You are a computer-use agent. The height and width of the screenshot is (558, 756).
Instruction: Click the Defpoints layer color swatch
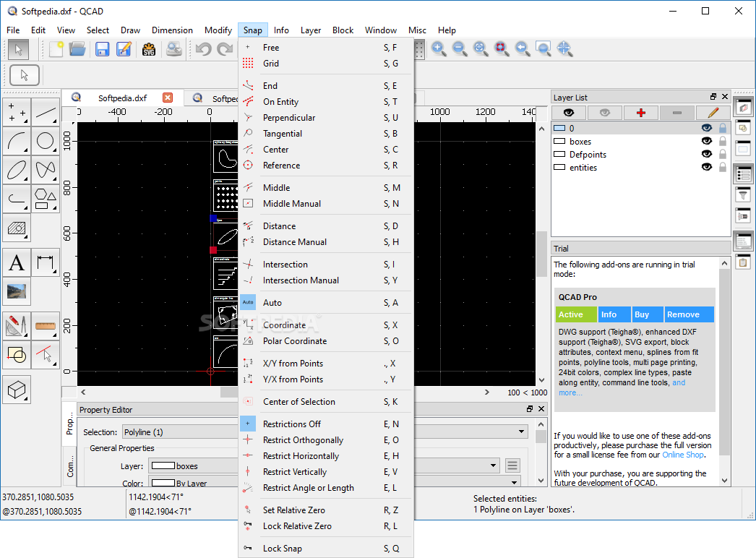pyautogui.click(x=559, y=154)
